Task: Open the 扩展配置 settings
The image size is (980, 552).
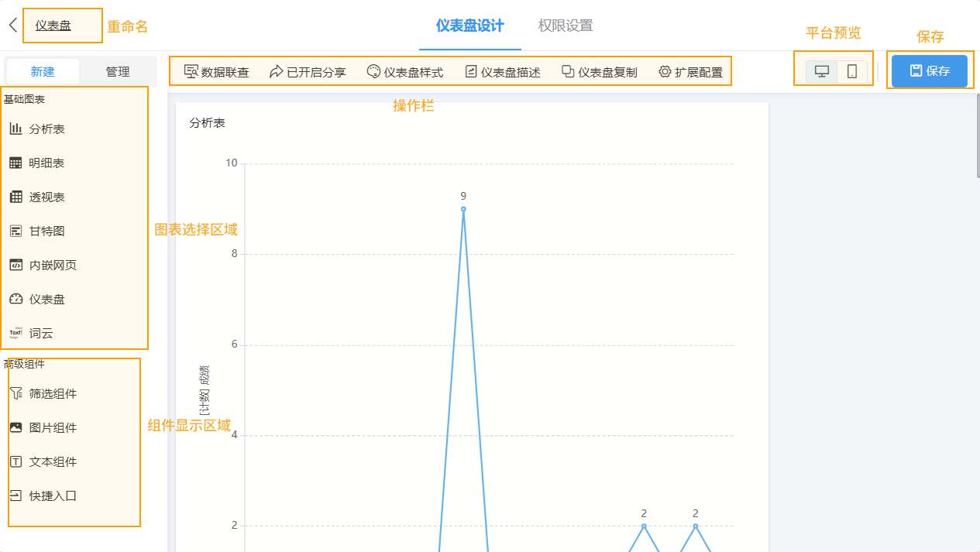Action: [x=690, y=70]
